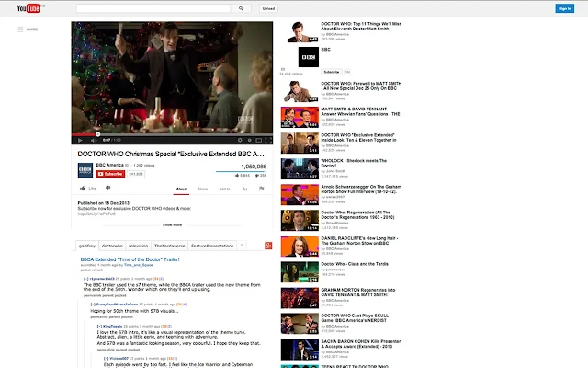Click the video progress bar scrubber
Viewport: 588px width, 368px height.
[x=98, y=134]
